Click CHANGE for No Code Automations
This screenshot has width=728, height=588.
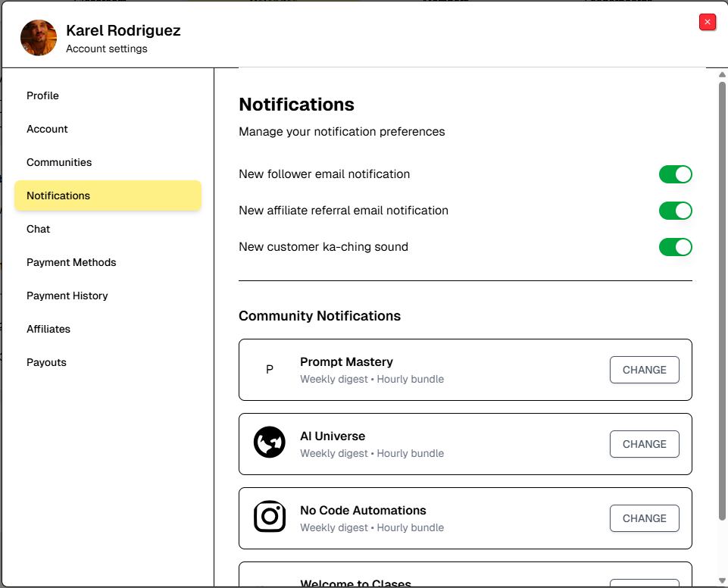[x=644, y=518]
